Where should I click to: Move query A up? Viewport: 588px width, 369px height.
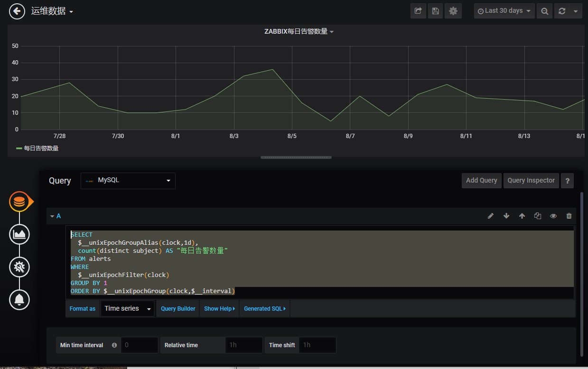[522, 216]
